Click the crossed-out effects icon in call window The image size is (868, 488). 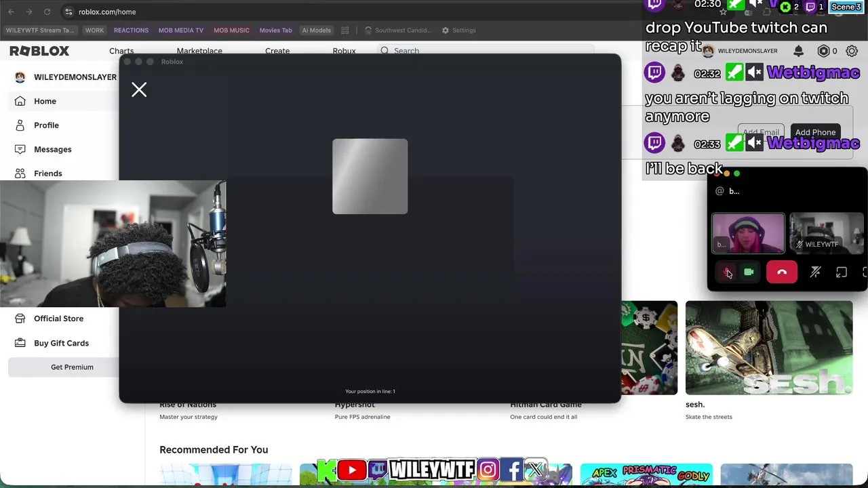point(815,272)
